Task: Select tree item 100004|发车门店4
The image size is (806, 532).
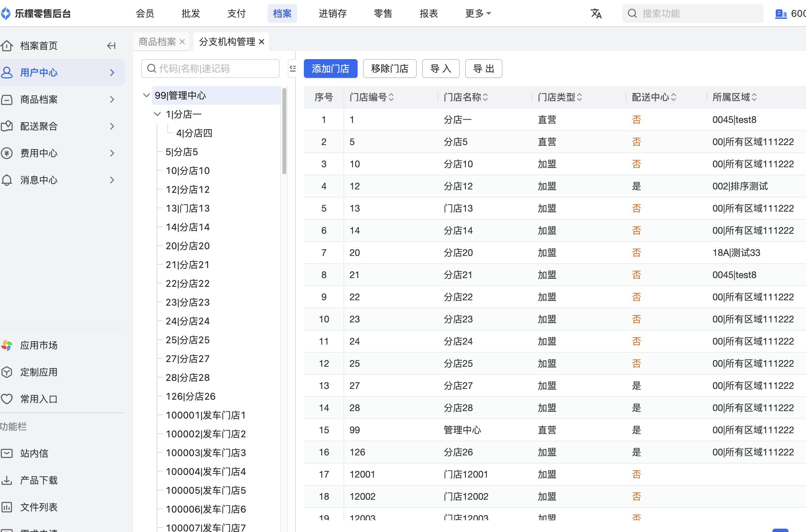Action: click(206, 471)
